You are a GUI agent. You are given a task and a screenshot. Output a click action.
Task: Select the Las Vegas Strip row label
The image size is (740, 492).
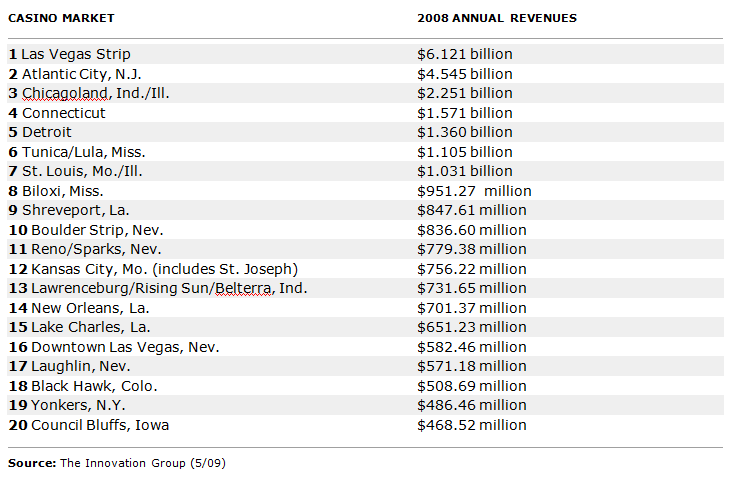pyautogui.click(x=75, y=54)
